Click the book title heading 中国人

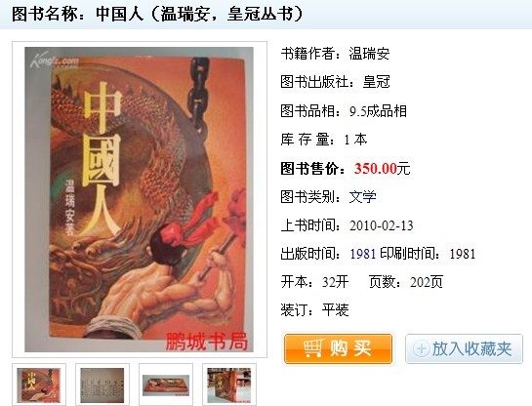pos(120,15)
